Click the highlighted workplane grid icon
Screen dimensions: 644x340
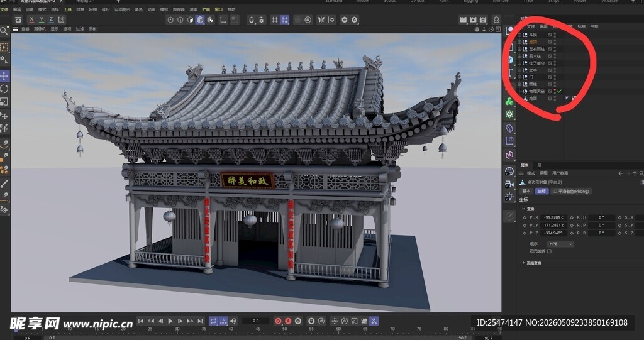tap(284, 19)
